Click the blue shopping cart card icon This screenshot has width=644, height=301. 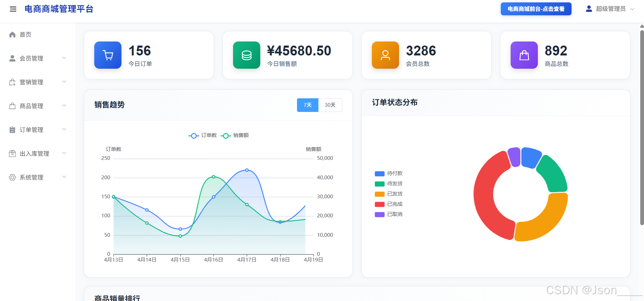(108, 55)
